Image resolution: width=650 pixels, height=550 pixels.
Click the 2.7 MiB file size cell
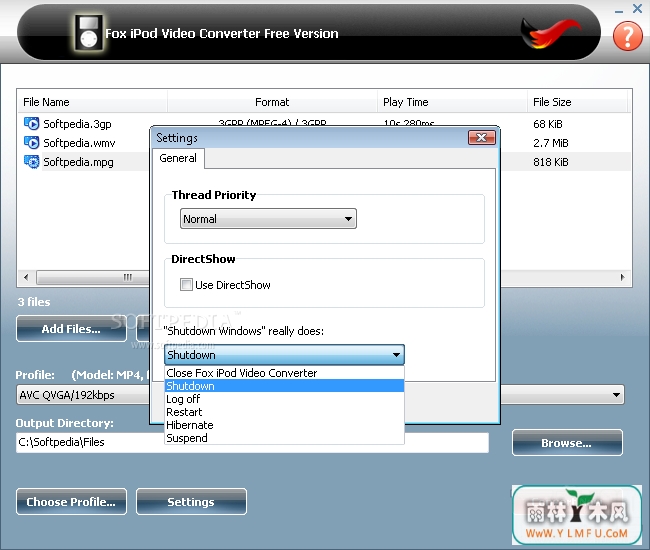551,143
